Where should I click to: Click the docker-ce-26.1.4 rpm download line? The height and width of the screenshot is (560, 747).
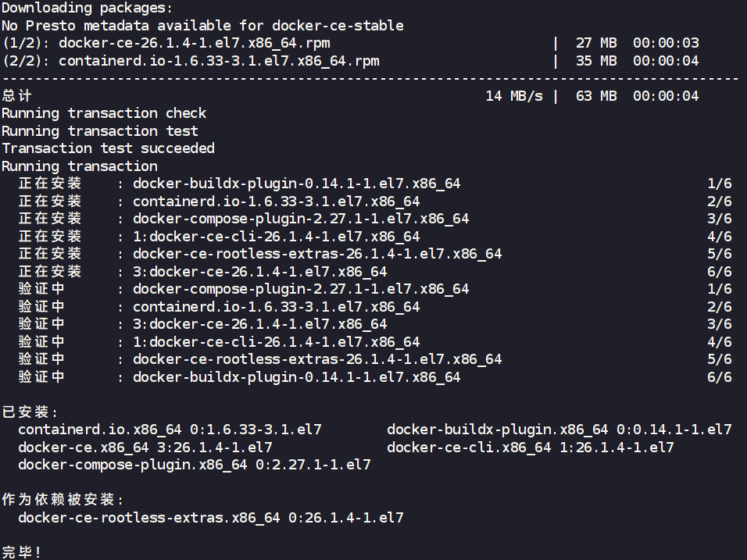(x=194, y=43)
